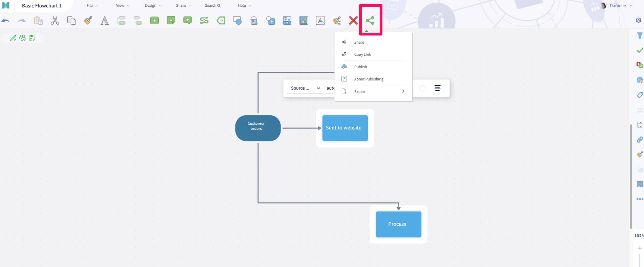Select the Sent to website shape
644x267 pixels.
click(345, 128)
